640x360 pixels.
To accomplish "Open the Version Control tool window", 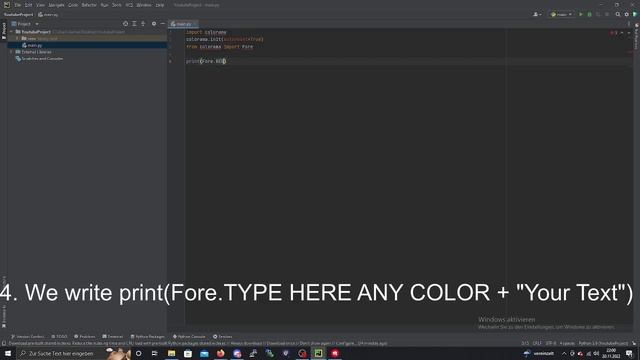I will [x=27, y=337].
